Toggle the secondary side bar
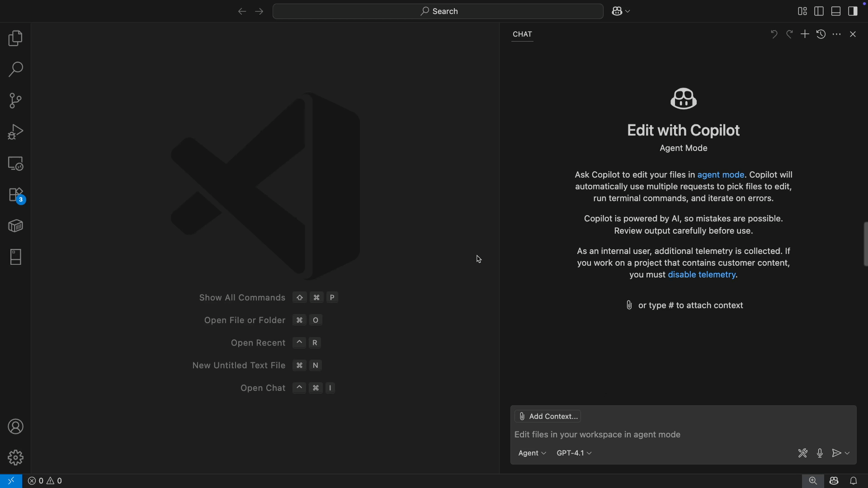 [853, 11]
